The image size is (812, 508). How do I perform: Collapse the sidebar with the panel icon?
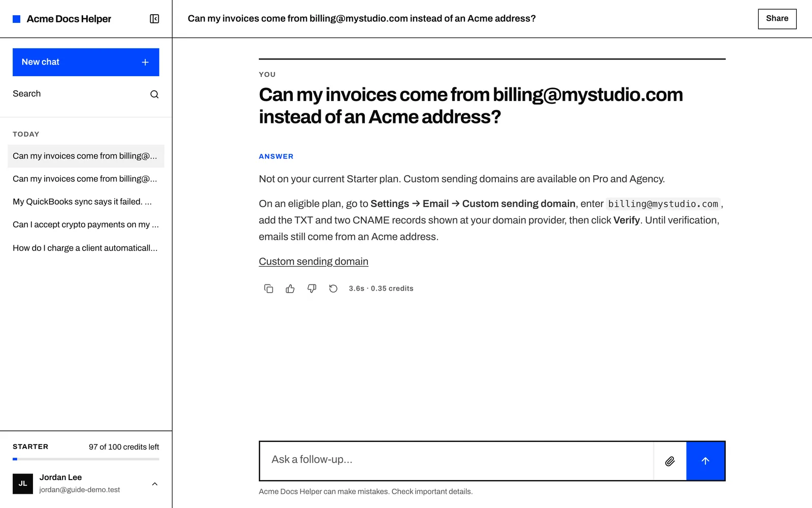click(154, 19)
